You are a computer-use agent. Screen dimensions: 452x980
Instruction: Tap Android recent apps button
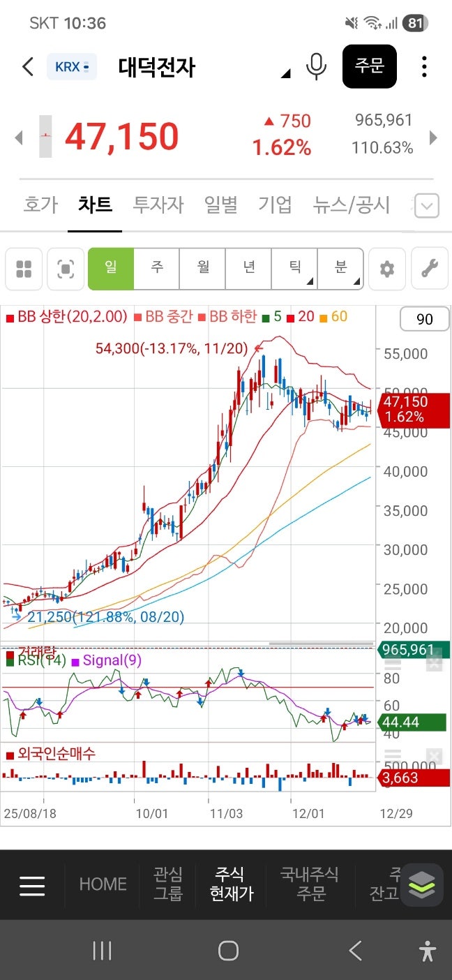103,951
